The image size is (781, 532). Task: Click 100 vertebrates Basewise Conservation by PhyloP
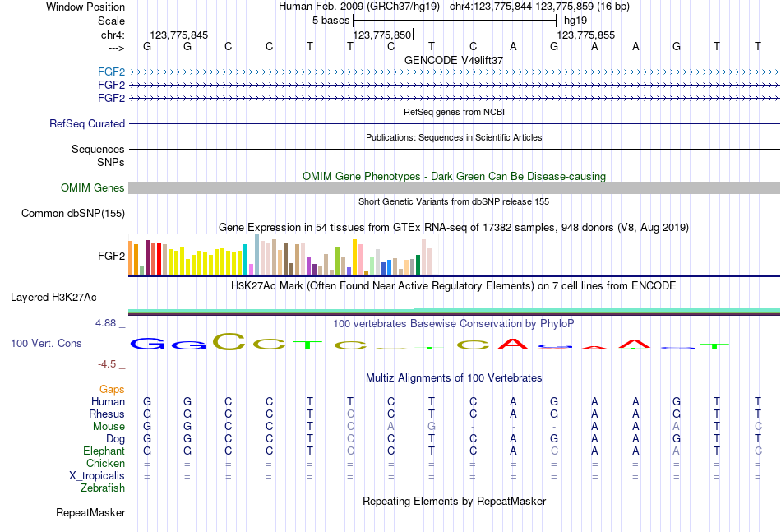(454, 324)
